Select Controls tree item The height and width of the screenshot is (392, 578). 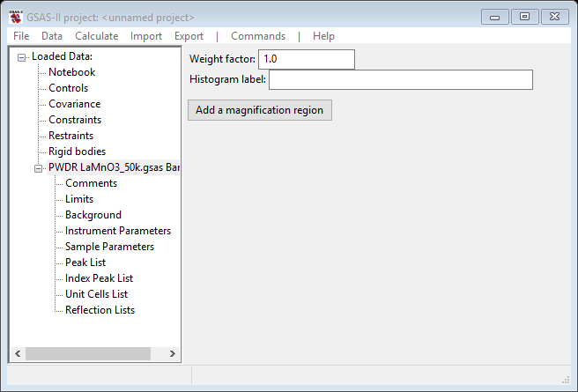[x=68, y=88]
